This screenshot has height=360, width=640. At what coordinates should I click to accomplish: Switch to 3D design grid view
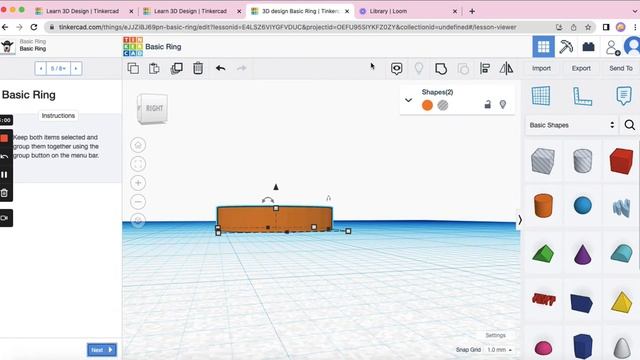543,47
